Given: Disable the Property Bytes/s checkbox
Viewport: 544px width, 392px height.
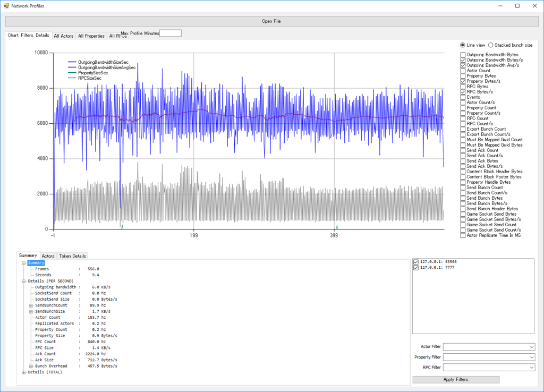Looking at the screenshot, I should [463, 81].
